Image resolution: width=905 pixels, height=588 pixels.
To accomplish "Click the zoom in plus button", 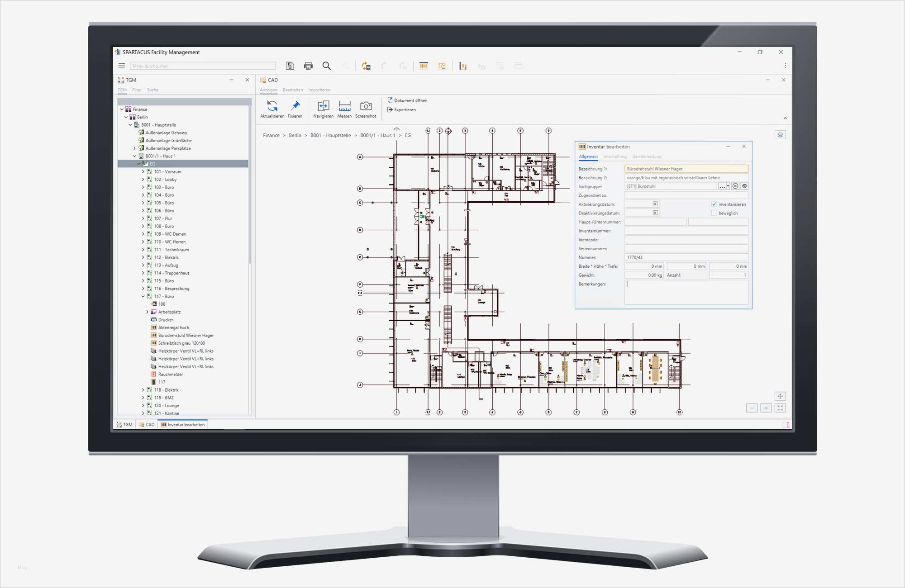I will (x=766, y=408).
